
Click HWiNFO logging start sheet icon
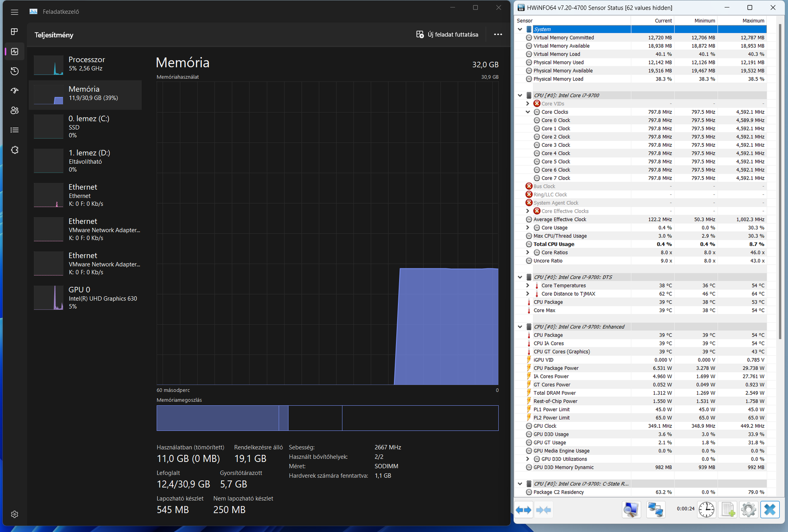point(728,510)
